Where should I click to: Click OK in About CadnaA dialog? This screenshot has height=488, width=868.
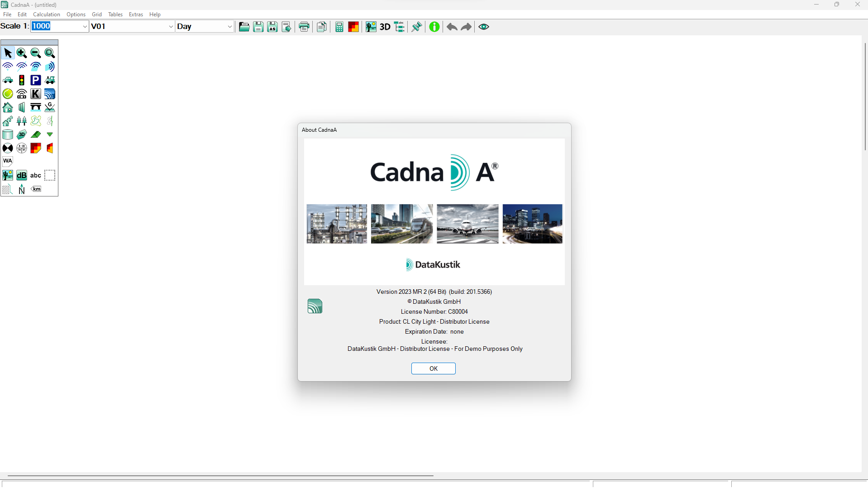click(434, 368)
